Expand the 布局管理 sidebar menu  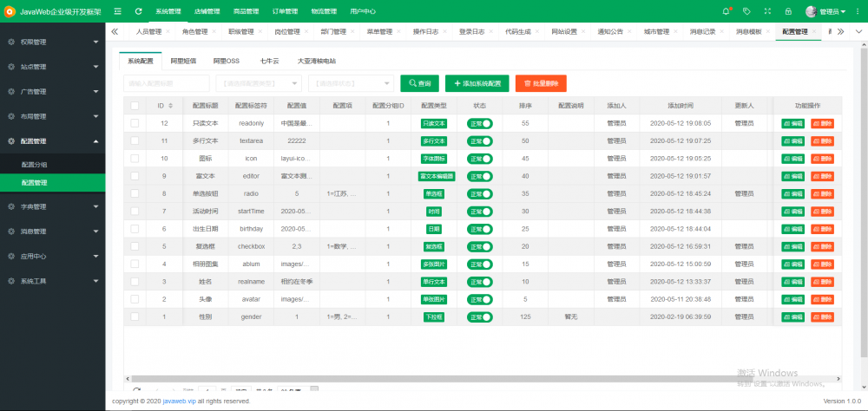pyautogui.click(x=53, y=117)
